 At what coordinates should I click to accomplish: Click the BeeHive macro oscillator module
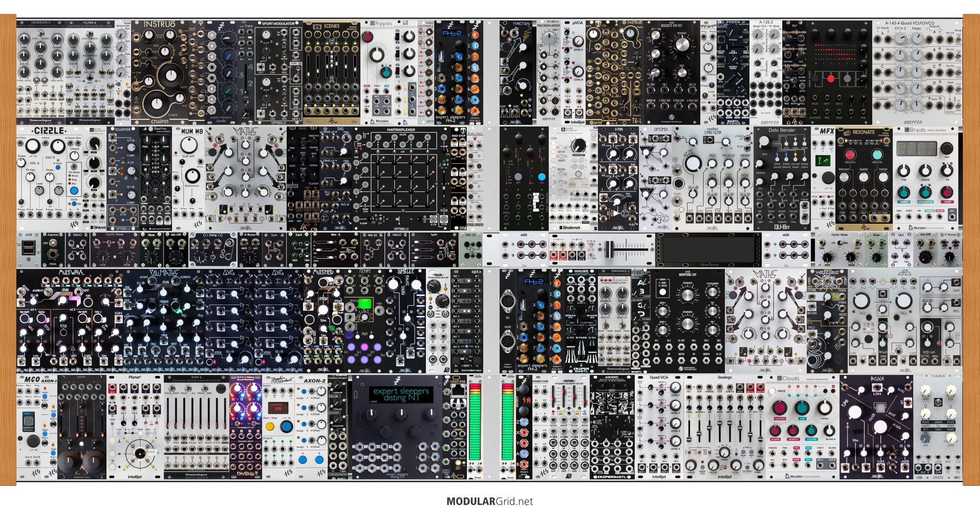[156, 178]
